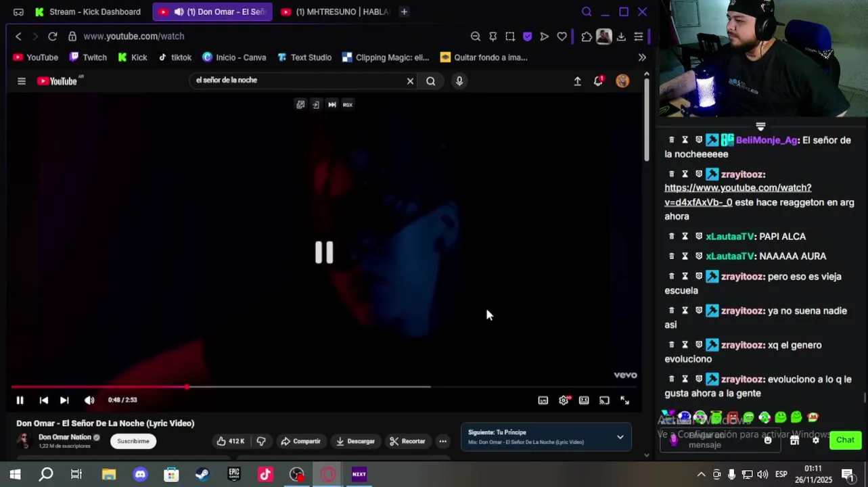Click the YouTube search magnifier button

tap(431, 81)
